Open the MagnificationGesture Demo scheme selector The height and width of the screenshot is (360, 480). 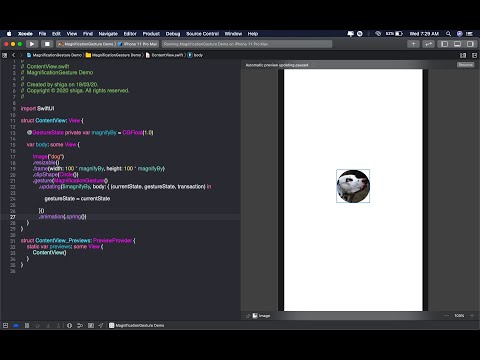coord(86,44)
